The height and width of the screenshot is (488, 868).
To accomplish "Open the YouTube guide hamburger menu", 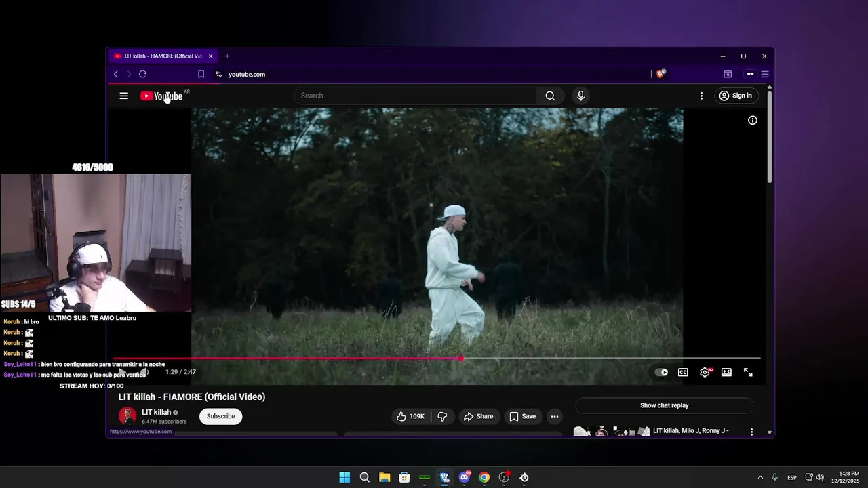I will 123,96.
